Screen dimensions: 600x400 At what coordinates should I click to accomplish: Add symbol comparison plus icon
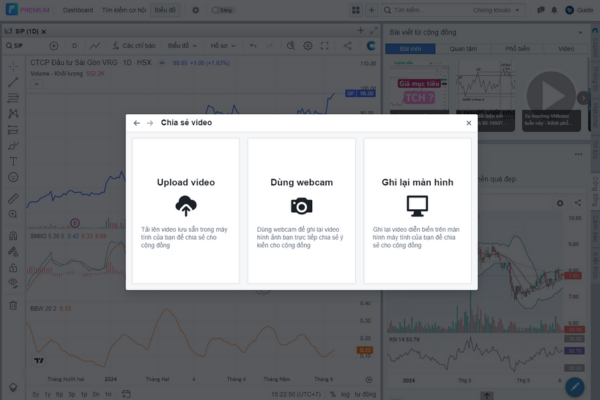coord(54,46)
